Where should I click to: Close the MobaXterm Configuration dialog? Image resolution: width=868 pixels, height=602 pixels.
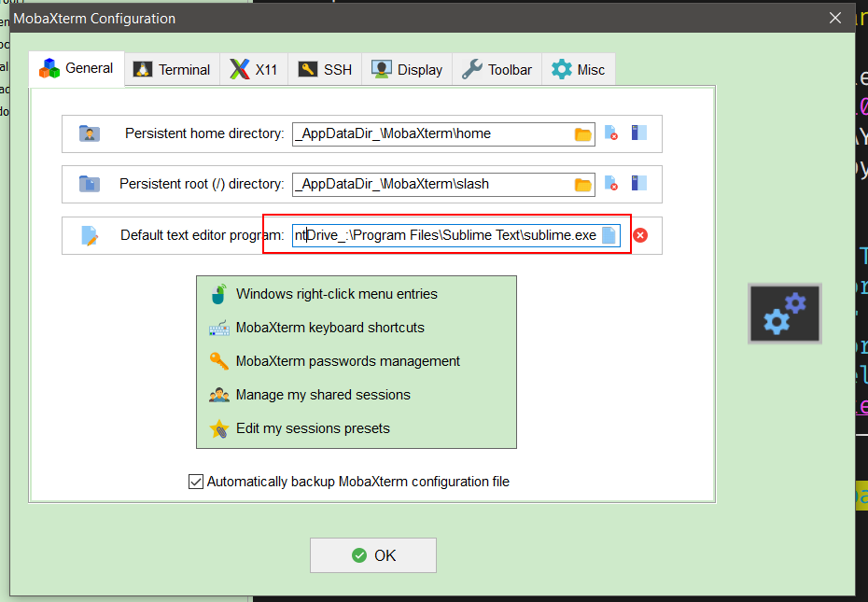(835, 19)
